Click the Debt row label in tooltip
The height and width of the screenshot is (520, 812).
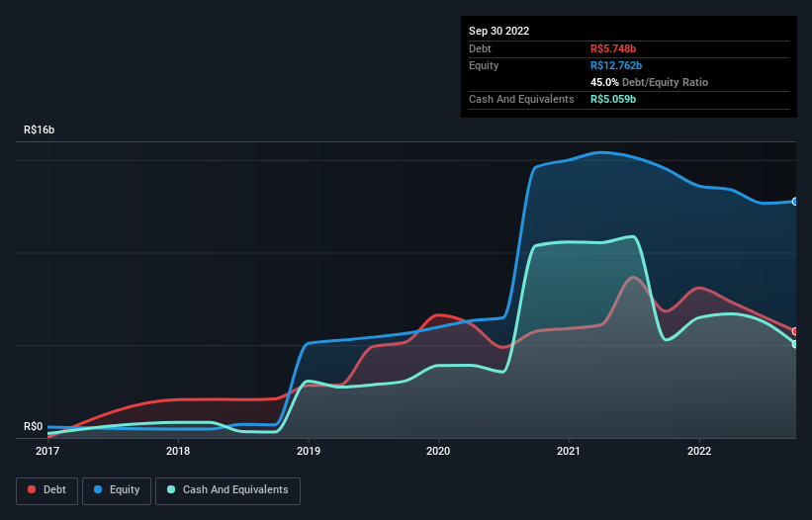480,48
